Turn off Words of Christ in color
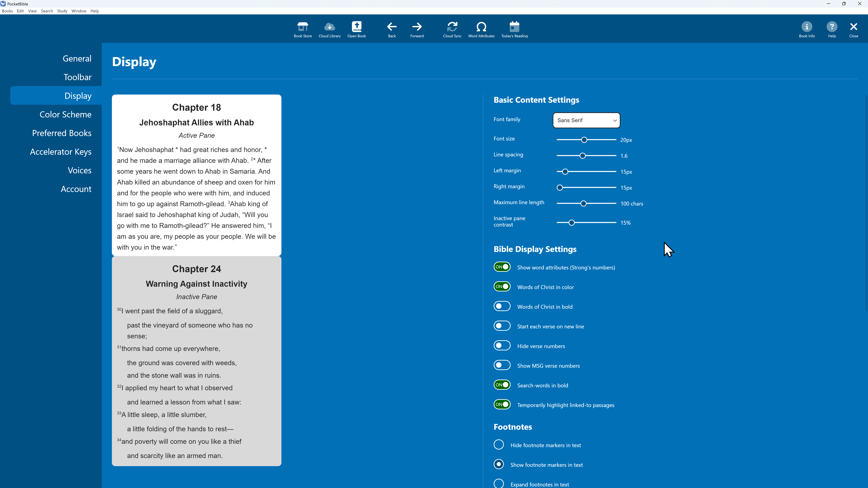 pyautogui.click(x=502, y=287)
